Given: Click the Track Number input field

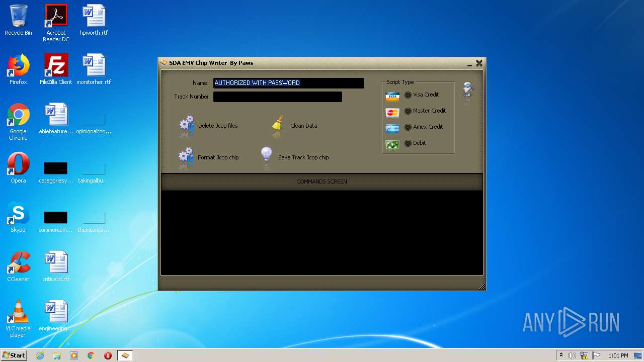Looking at the screenshot, I should 278,97.
